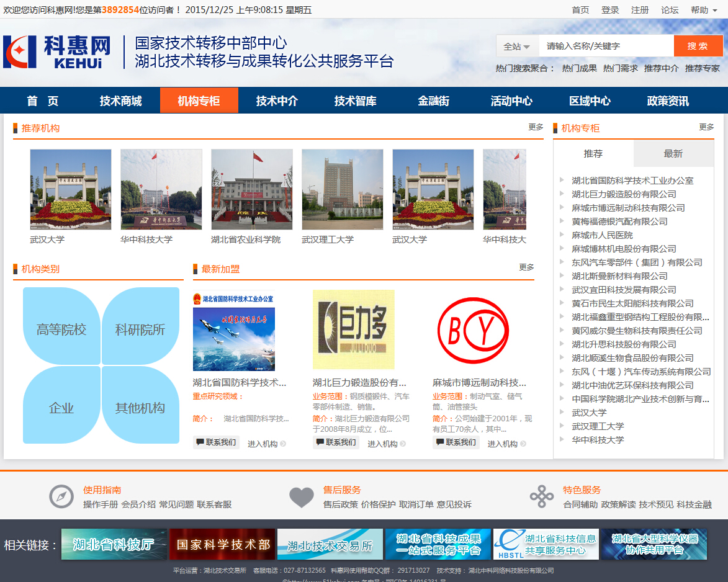Click the 湖北省科技厅 related link banner

pyautogui.click(x=114, y=544)
